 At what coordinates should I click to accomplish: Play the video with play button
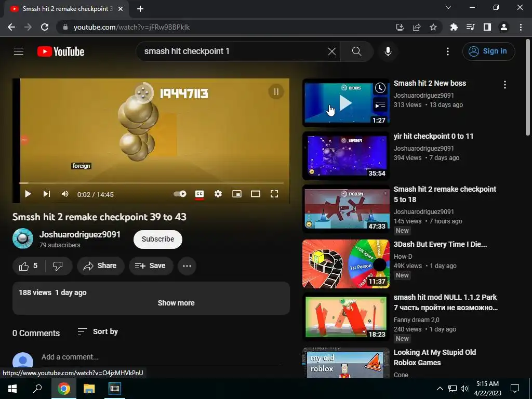(x=28, y=194)
